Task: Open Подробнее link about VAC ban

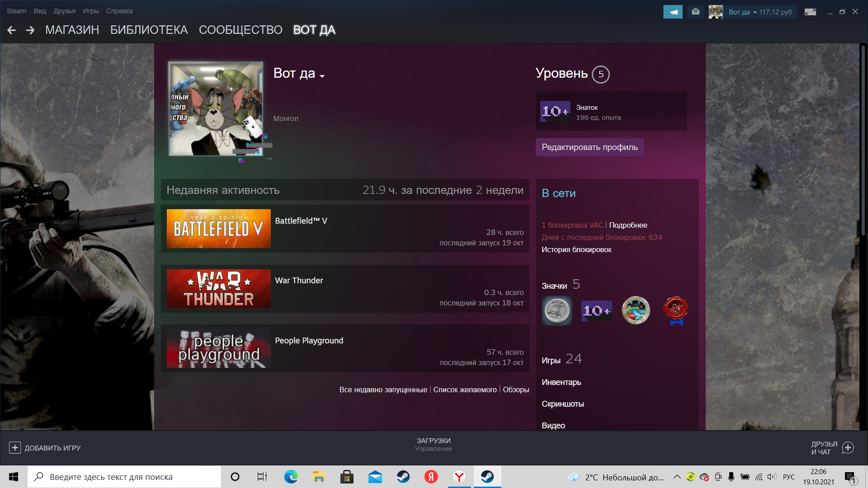Action: pyautogui.click(x=628, y=225)
